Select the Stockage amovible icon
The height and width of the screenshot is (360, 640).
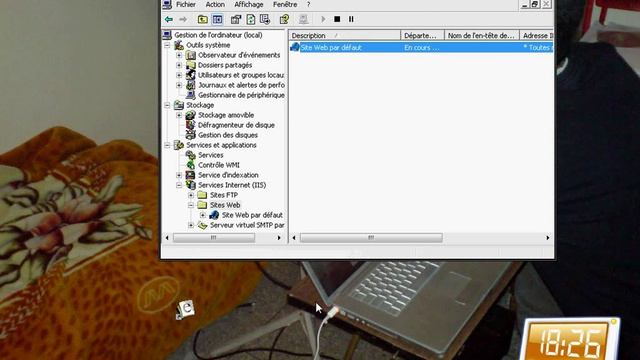pos(191,115)
